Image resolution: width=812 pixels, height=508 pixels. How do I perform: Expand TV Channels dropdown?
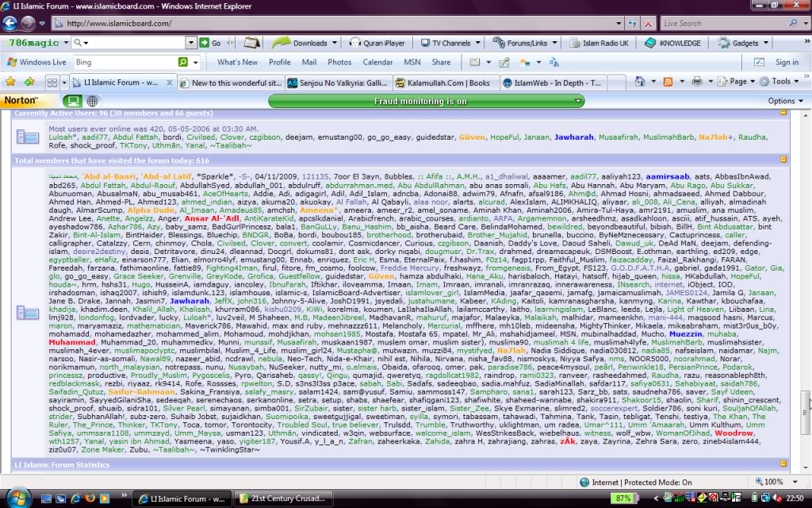(x=477, y=43)
